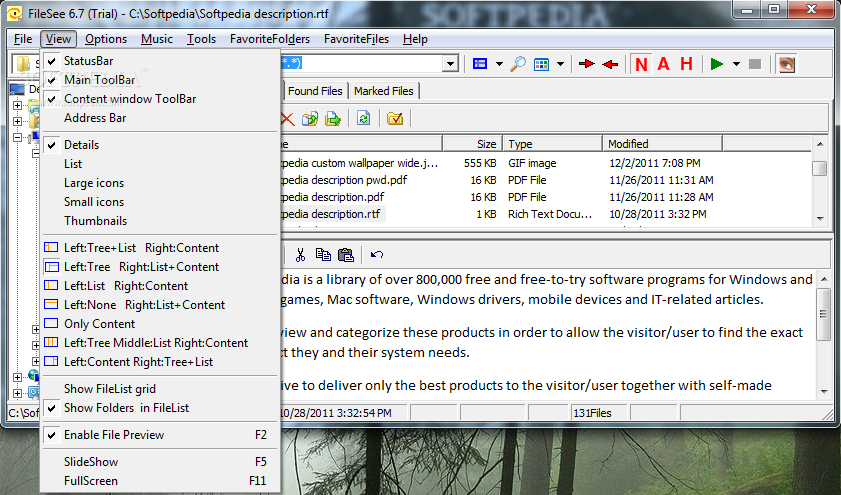The width and height of the screenshot is (841, 495).
Task: Click the red X delete icon
Action: (x=287, y=119)
